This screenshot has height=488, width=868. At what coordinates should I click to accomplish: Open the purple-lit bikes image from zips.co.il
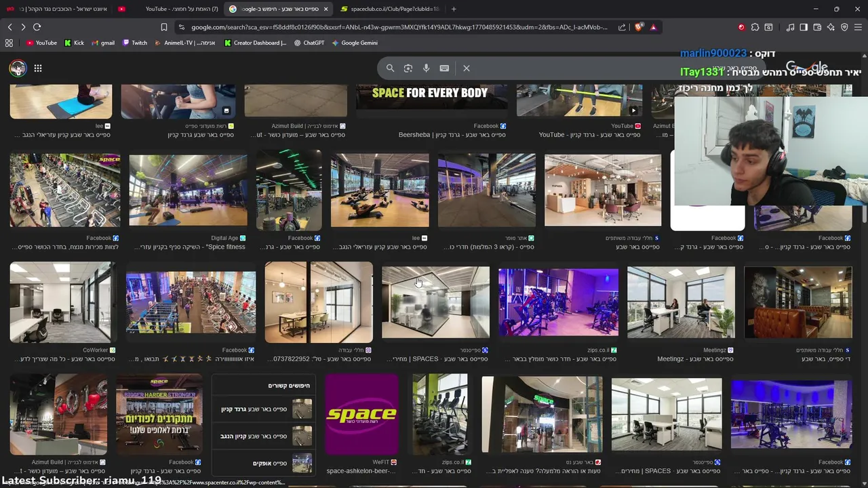tap(558, 302)
